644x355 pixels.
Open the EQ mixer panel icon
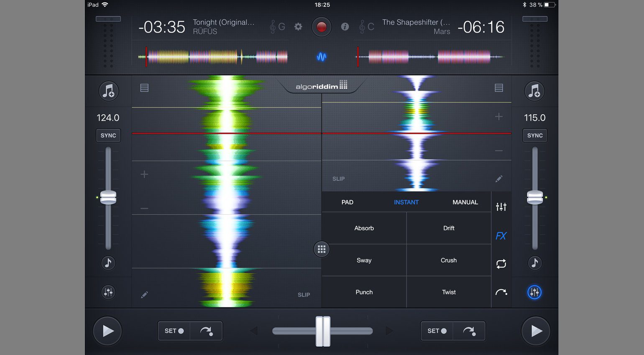[501, 206]
